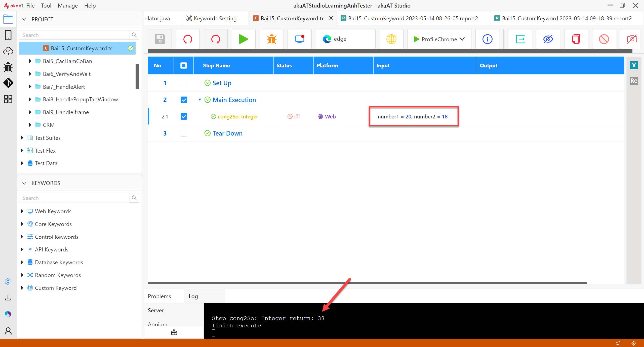Open the Git diamond sidebar icon

pos(8,83)
